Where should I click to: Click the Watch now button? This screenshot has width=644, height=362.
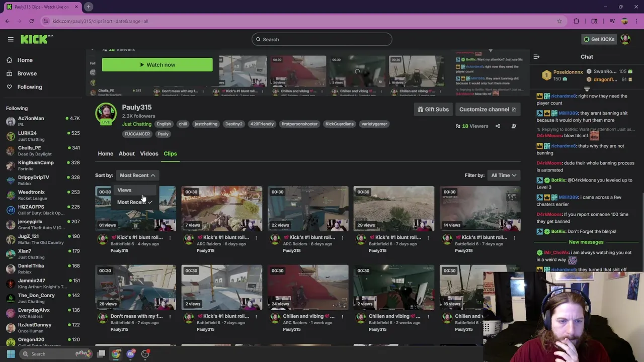click(x=157, y=65)
